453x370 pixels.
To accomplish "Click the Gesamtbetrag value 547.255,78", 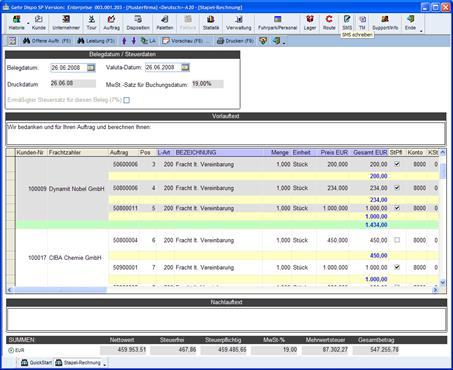I will [x=376, y=350].
